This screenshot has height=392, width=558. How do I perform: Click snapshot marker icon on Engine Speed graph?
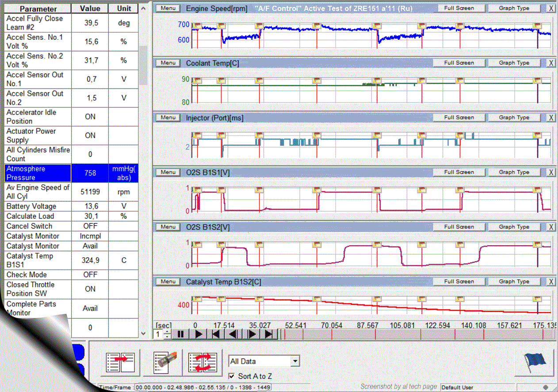click(x=197, y=25)
